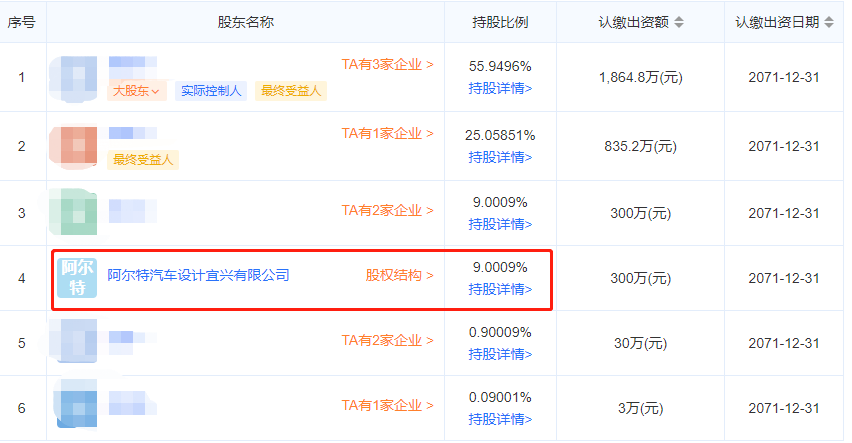View 持股详情 for row 4 shareholder
Image resolution: width=852 pixels, height=443 pixels.
500,290
